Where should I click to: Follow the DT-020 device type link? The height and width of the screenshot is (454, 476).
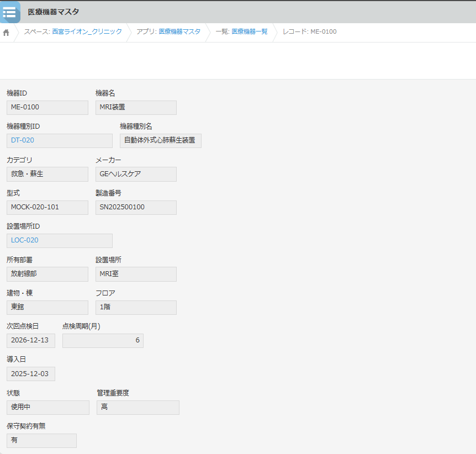pos(23,140)
